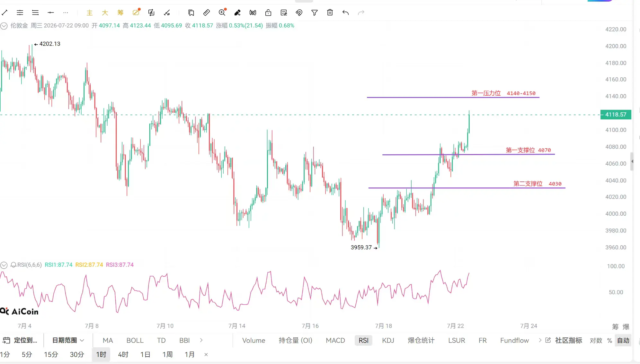Select the 15分 timeframe
This screenshot has height=364, width=640.
click(x=51, y=354)
